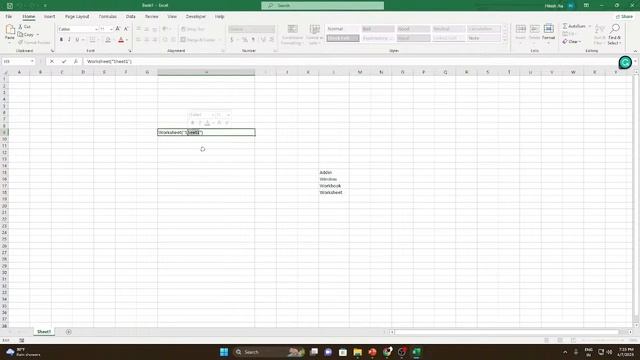Click the Insert Function fx icon
The width and height of the screenshot is (640, 360).
[x=76, y=61]
